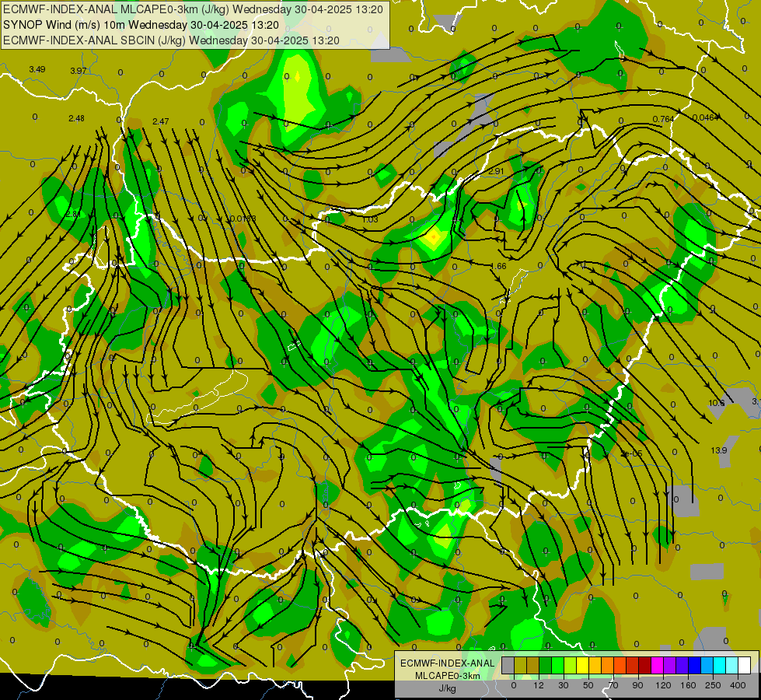Viewport: 761px width, 700px height.
Task: Click the 'ECMWF-INDEX-ANAL MLCAPE0-3km' title line
Action: [193, 9]
